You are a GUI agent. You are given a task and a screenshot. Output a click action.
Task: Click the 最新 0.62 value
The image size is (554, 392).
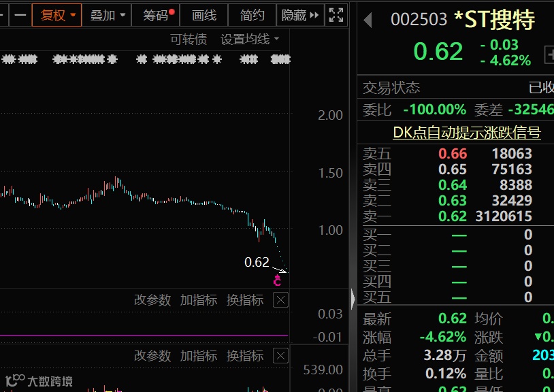[453, 318]
